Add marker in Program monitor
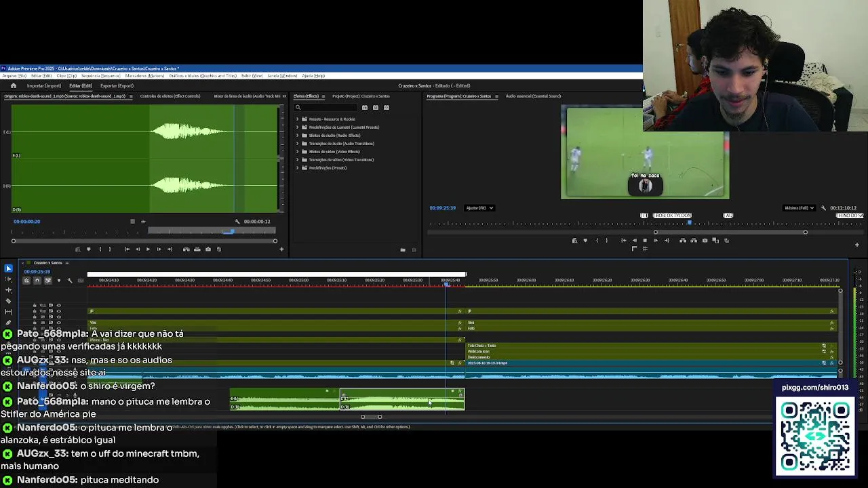The width and height of the screenshot is (868, 488). (585, 241)
